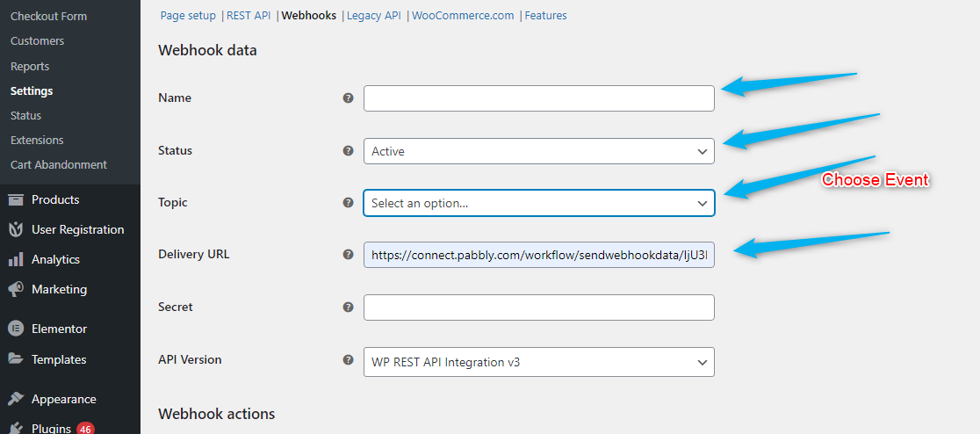Click the Secret input field

538,307
